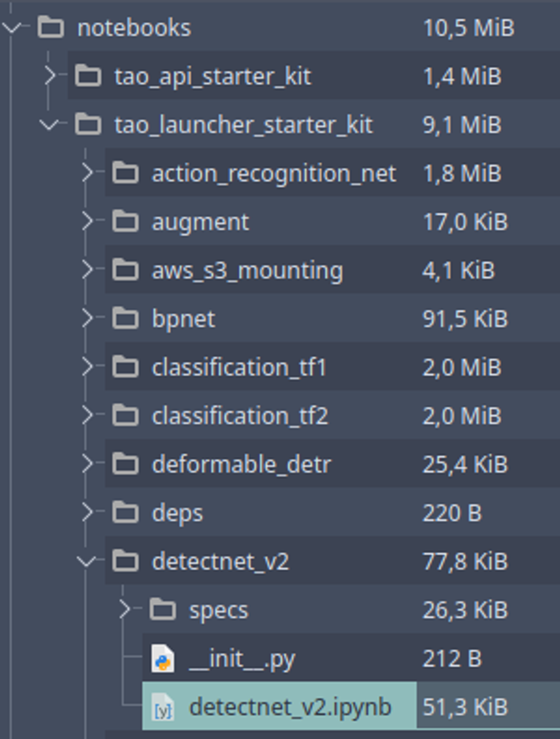Expand the aws_s3_mounting folder
The image size is (560, 739).
coord(87,270)
